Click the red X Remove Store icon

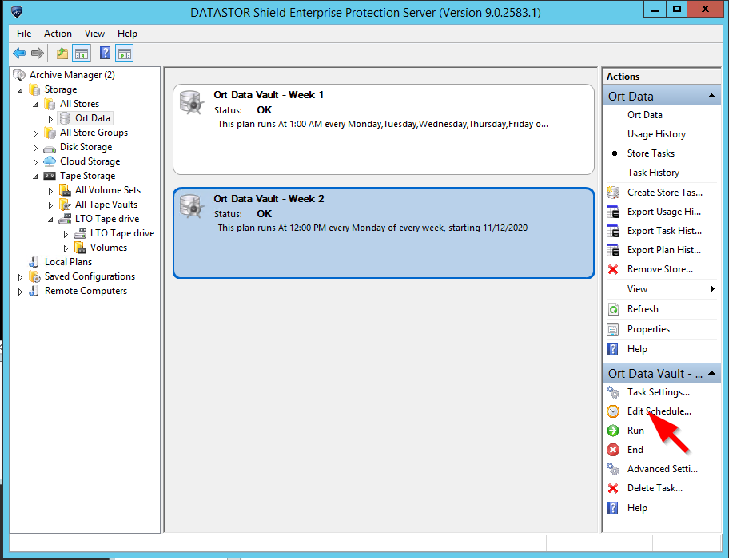coord(613,269)
